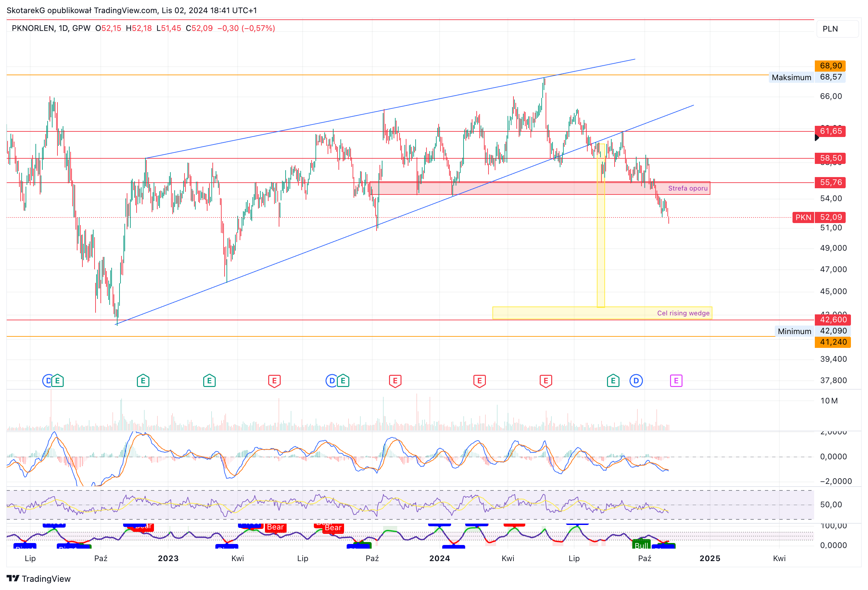
Task: Click the magenta E upcoming earnings marker
Action: 676,381
